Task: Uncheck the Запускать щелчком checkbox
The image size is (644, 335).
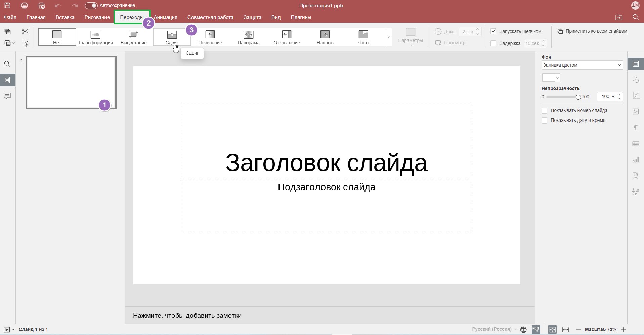Action: pos(493,31)
